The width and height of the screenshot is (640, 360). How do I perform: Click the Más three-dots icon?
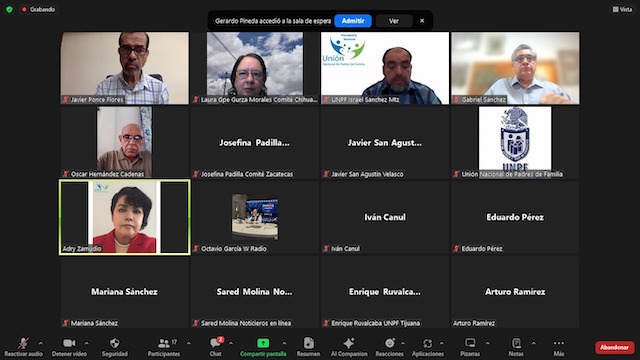click(559, 343)
